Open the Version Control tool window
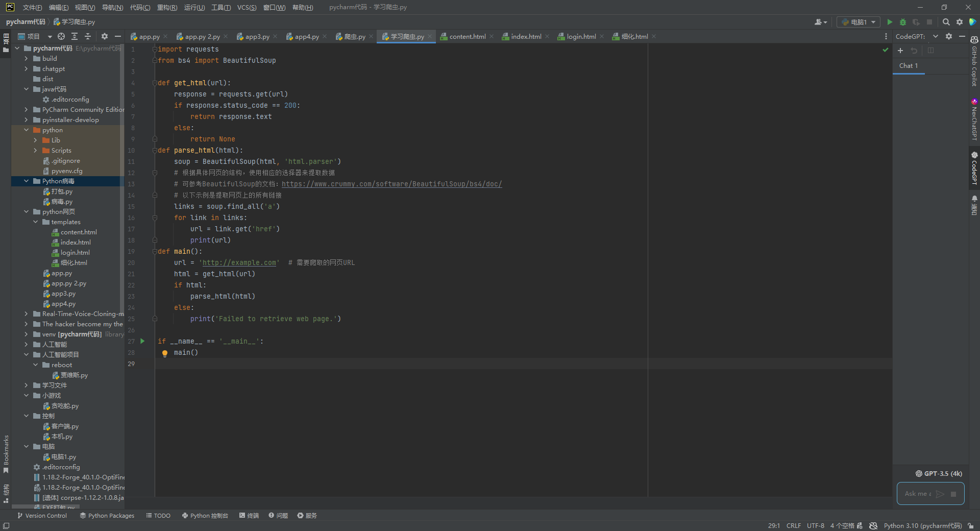The height and width of the screenshot is (531, 980). 42,516
